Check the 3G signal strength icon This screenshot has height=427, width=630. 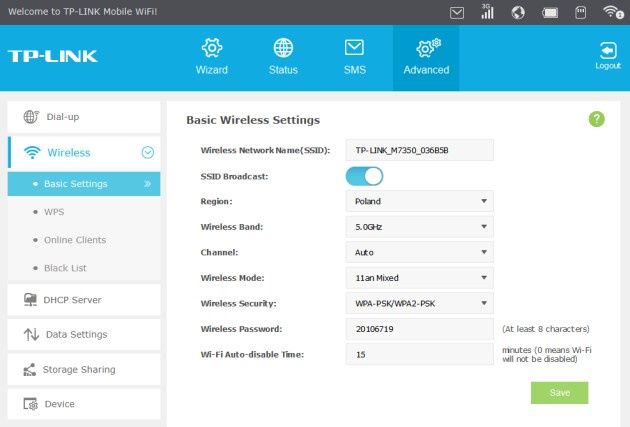pyautogui.click(x=487, y=12)
